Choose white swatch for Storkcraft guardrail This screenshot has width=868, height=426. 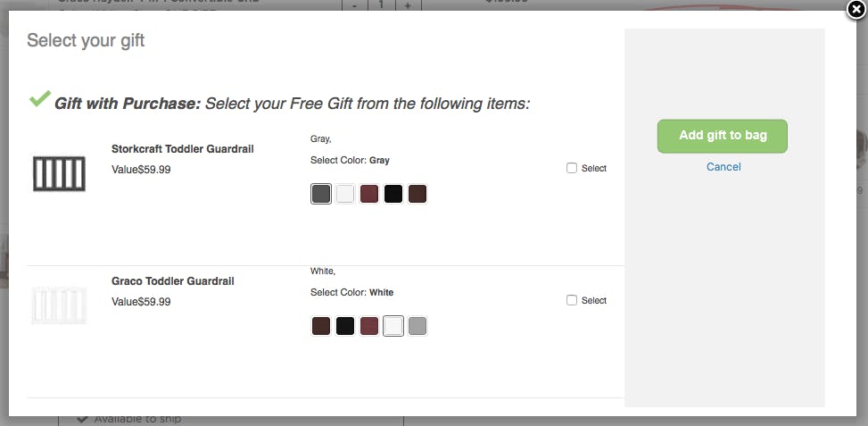(x=345, y=194)
